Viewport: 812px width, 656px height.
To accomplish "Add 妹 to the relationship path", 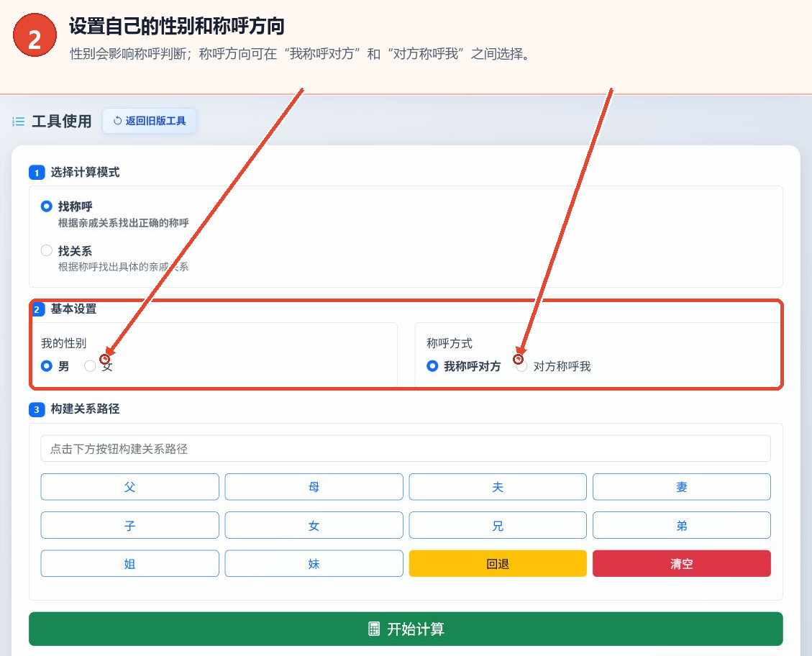I will click(314, 563).
